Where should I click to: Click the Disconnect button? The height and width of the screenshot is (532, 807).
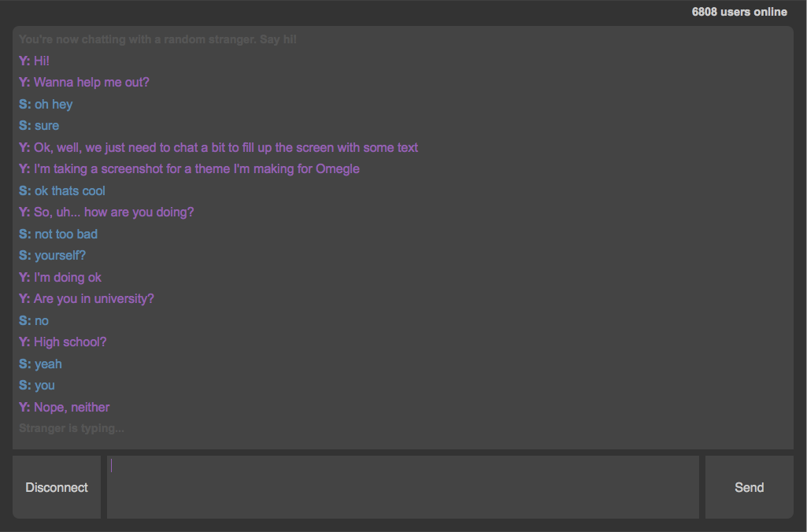click(57, 487)
